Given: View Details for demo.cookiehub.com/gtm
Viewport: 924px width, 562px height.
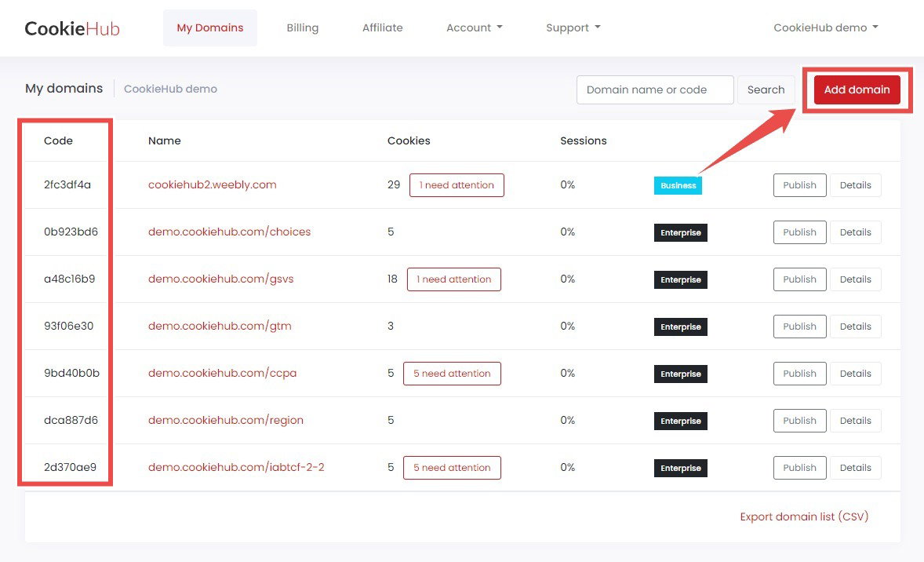Looking at the screenshot, I should [x=855, y=327].
